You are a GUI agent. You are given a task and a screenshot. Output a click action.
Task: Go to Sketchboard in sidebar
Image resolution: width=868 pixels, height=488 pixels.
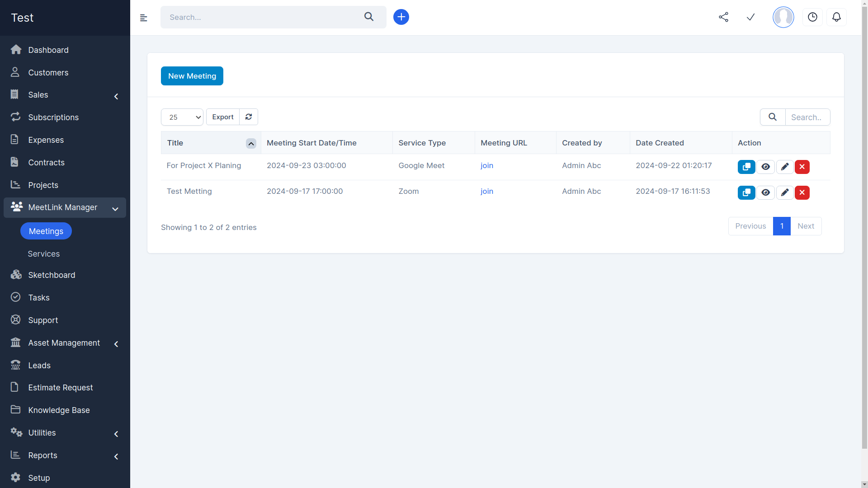pos(52,275)
